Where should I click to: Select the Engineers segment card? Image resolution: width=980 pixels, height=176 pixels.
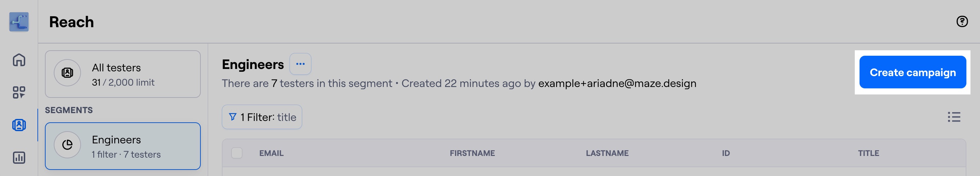click(122, 146)
